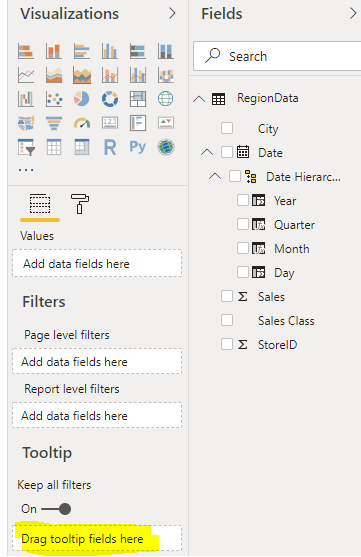Select the Stacked column chart visual
The width and height of the screenshot is (361, 557).
pyautogui.click(x=54, y=51)
